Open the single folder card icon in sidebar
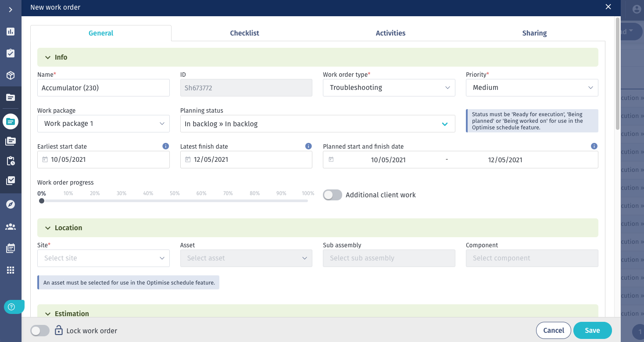This screenshot has height=342, width=644. pyautogui.click(x=11, y=97)
